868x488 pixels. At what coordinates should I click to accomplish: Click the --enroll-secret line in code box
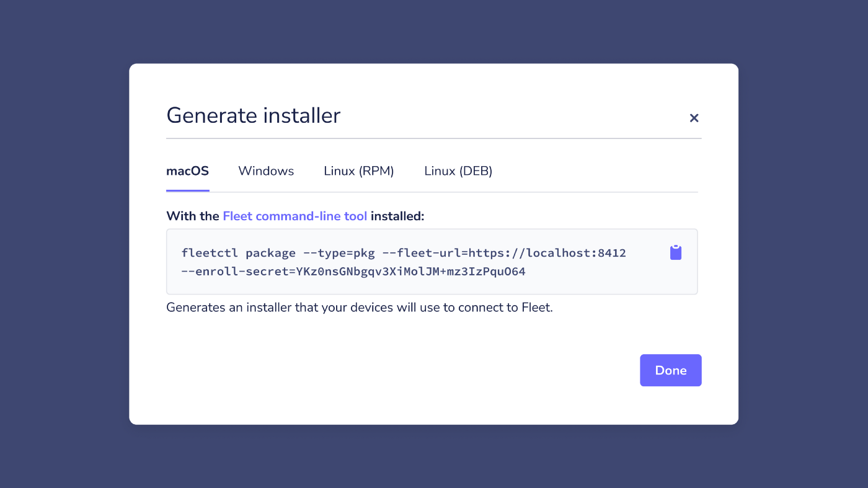click(x=353, y=272)
